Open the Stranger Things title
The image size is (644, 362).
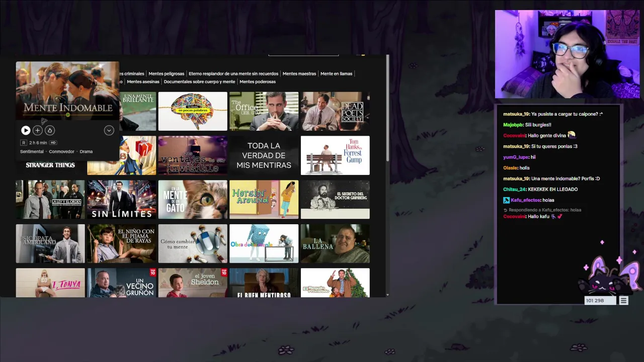coord(50,165)
